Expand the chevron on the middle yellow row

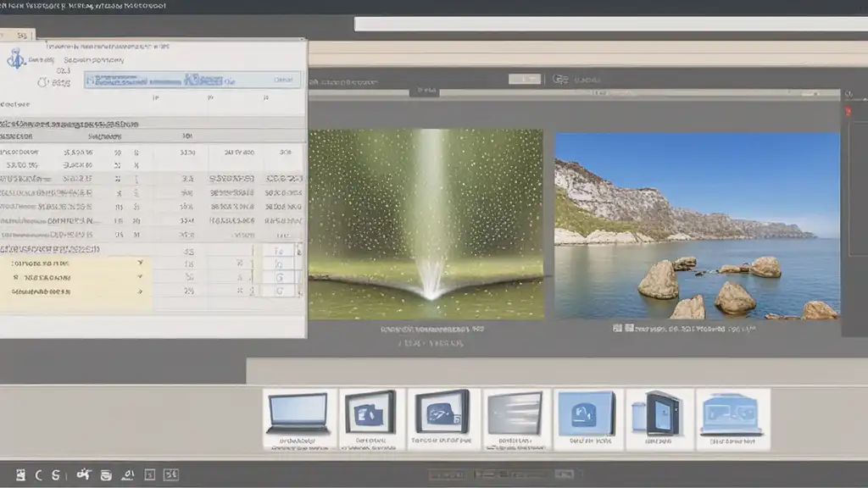tap(140, 277)
